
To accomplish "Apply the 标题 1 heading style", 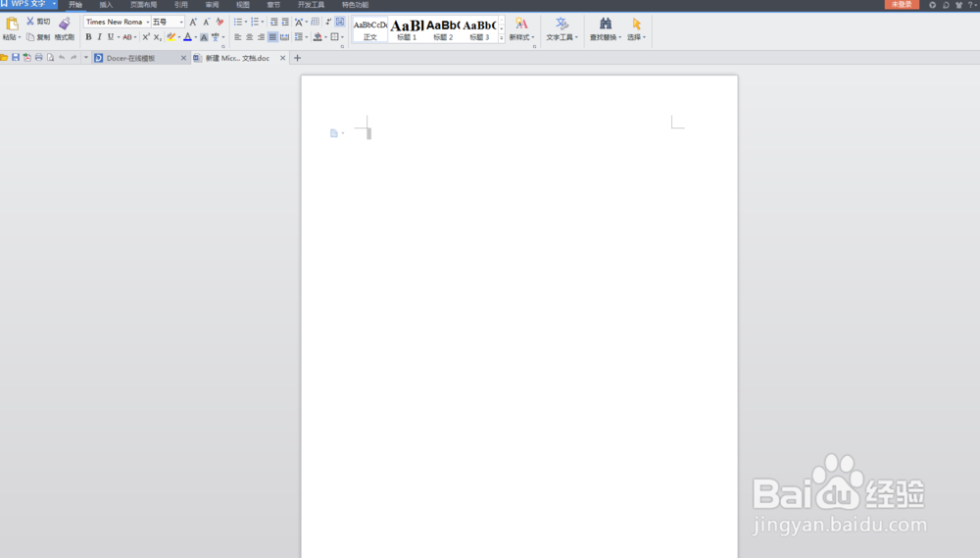I will 407,29.
